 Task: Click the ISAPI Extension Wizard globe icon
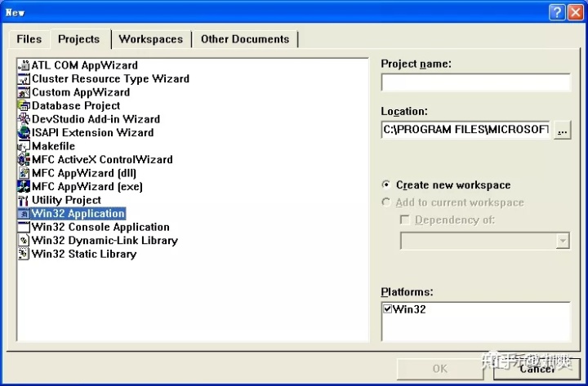(24, 133)
